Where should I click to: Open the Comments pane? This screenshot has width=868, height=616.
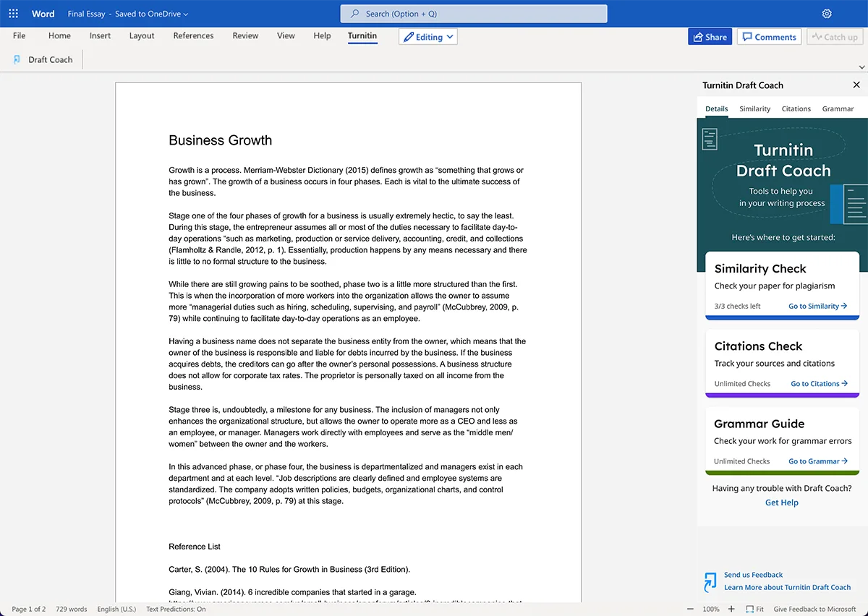769,37
